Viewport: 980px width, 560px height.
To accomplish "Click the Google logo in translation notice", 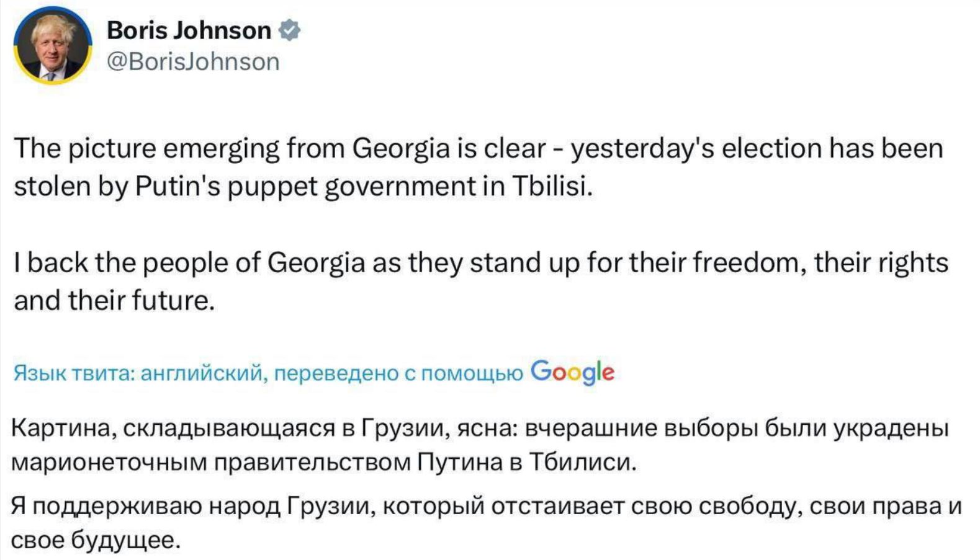I will (573, 372).
